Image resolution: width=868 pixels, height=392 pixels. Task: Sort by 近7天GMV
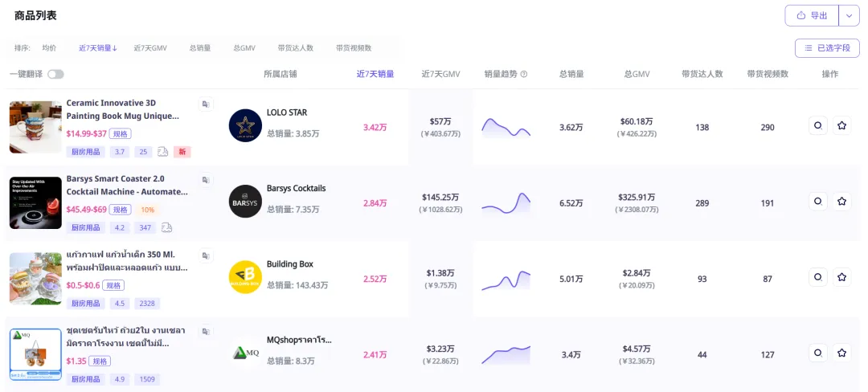[x=150, y=48]
